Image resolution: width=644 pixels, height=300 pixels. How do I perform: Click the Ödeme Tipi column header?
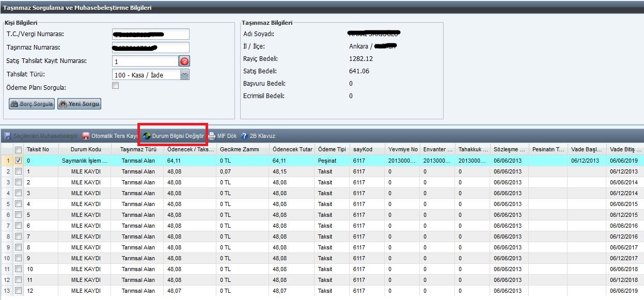pyautogui.click(x=332, y=150)
